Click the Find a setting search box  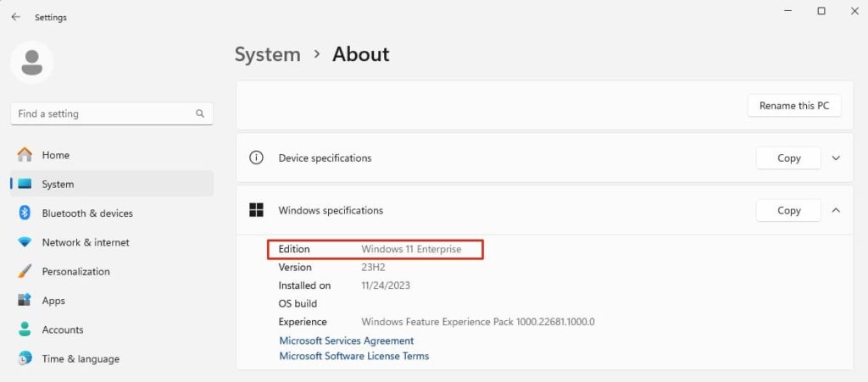(102, 113)
